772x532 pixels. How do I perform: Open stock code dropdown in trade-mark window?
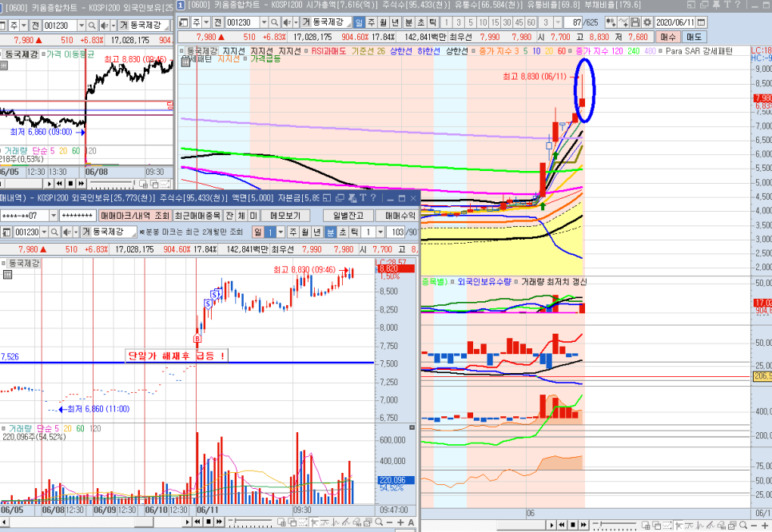pyautogui.click(x=44, y=232)
